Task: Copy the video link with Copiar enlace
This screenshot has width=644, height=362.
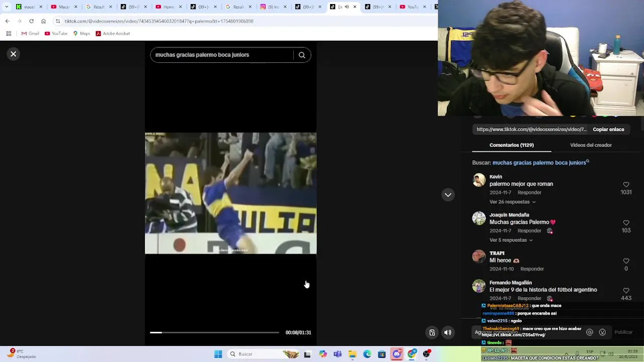Action: click(x=608, y=129)
